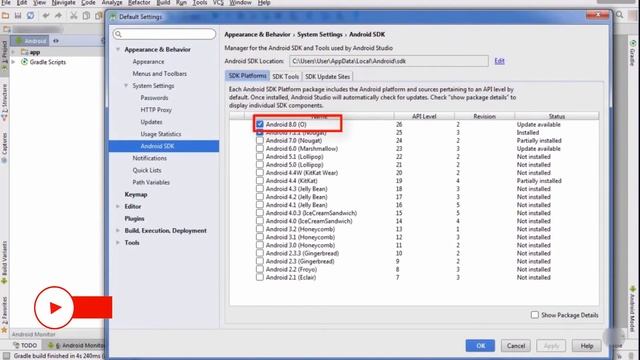The height and width of the screenshot is (360, 640).
Task: Sort the table by API Level column header
Action: 424,116
